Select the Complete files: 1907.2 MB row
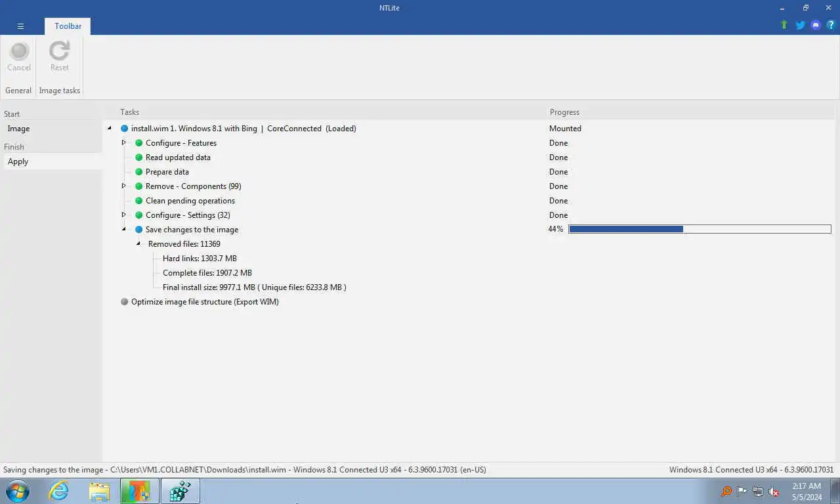Screen dimensions: 840x504 point(207,273)
